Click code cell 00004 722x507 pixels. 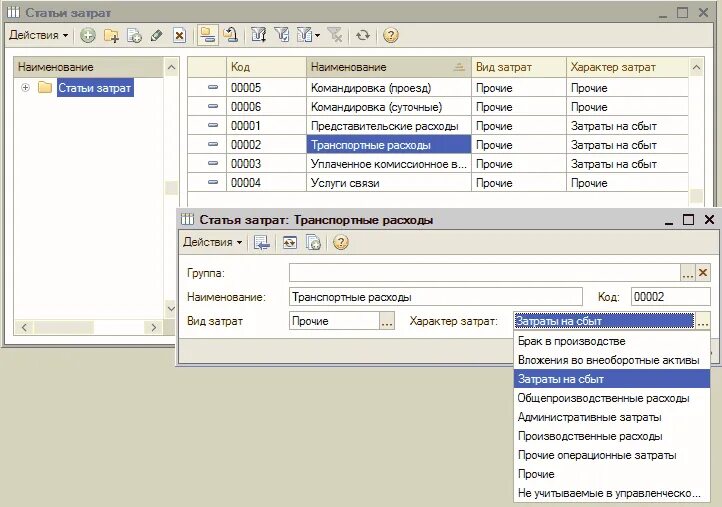tap(266, 183)
